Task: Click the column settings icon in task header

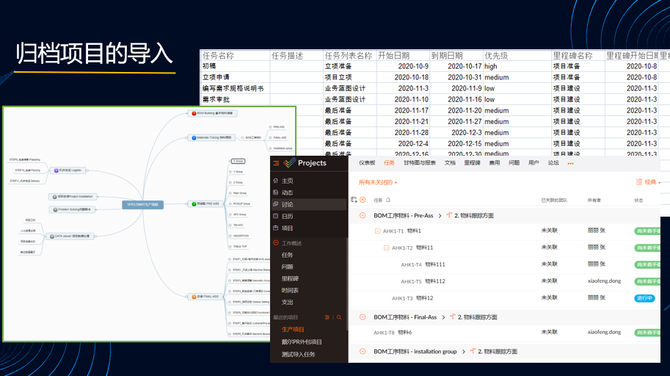Action: point(354,200)
